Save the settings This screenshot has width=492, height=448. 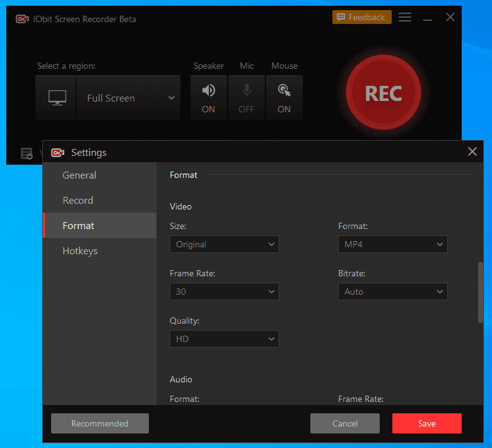(427, 423)
